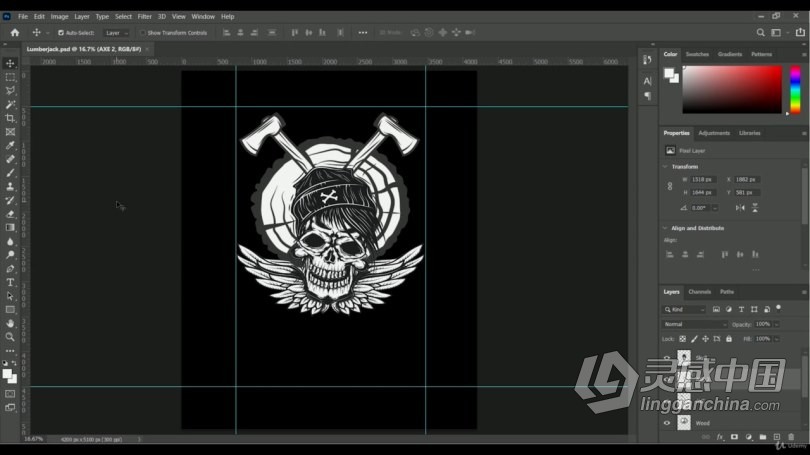Open the Kind layer filter dropdown

[x=684, y=309]
